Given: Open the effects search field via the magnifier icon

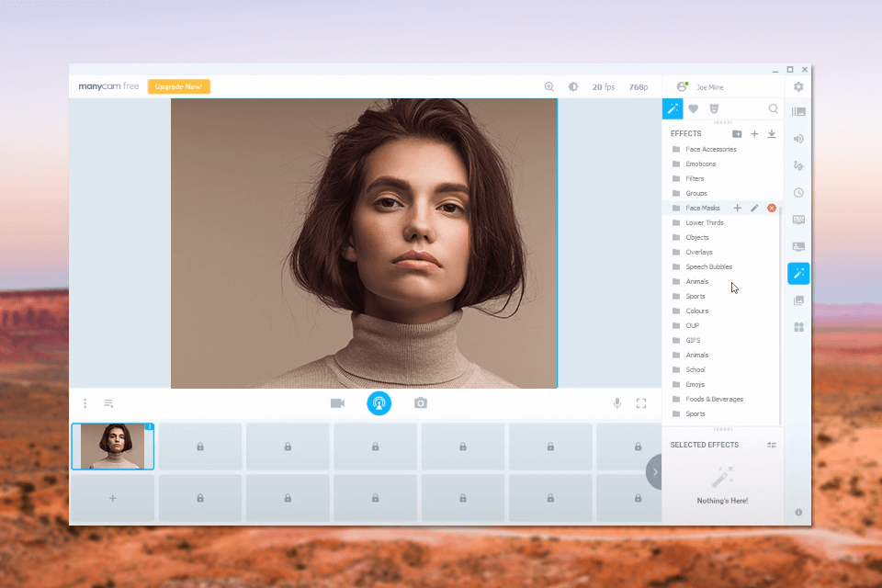Looking at the screenshot, I should coord(773,108).
